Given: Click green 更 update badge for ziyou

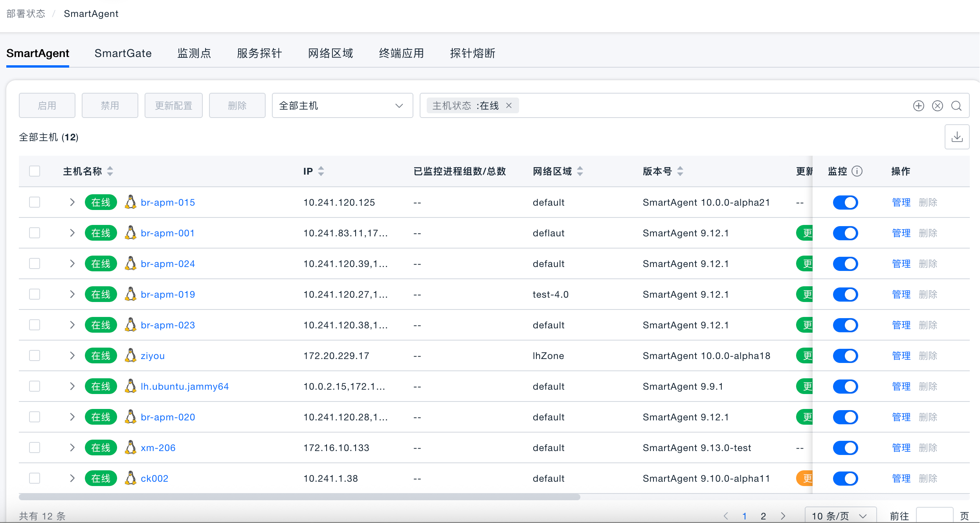Looking at the screenshot, I should click(804, 355).
